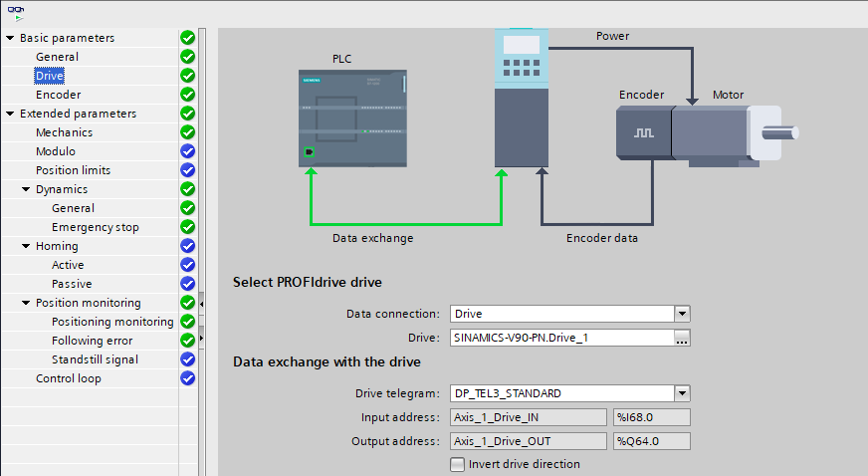Click the blue status icon for Position limits

[188, 170]
